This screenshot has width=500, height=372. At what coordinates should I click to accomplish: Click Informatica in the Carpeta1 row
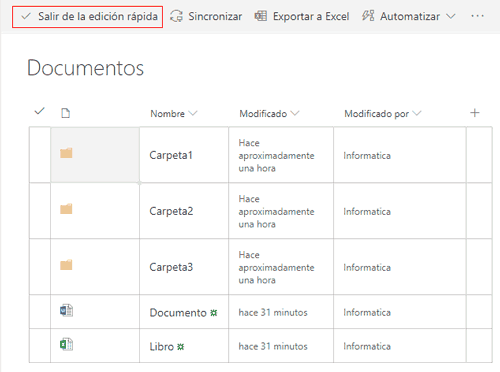point(367,156)
